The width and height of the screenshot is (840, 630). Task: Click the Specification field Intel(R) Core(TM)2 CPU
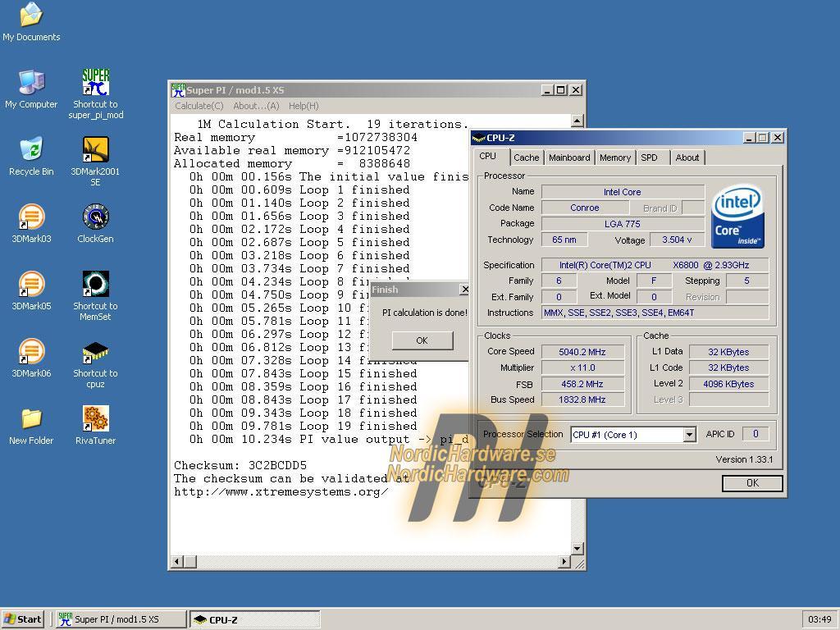(655, 265)
